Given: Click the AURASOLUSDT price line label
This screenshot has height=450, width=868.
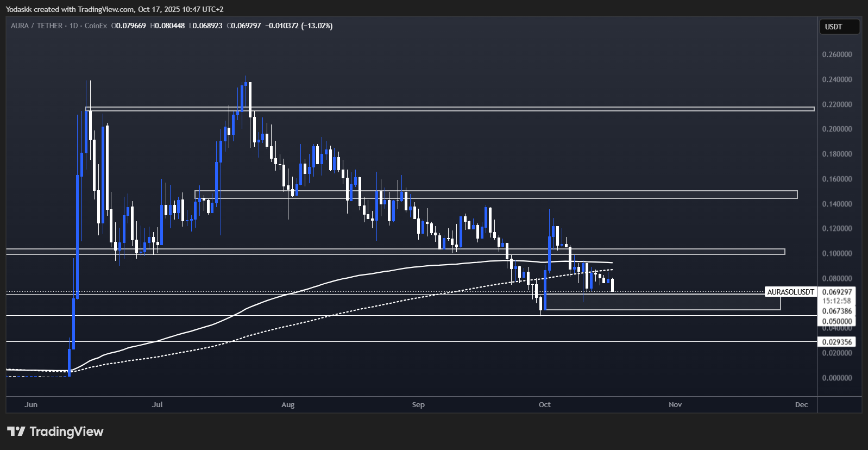Looking at the screenshot, I should coord(790,292).
